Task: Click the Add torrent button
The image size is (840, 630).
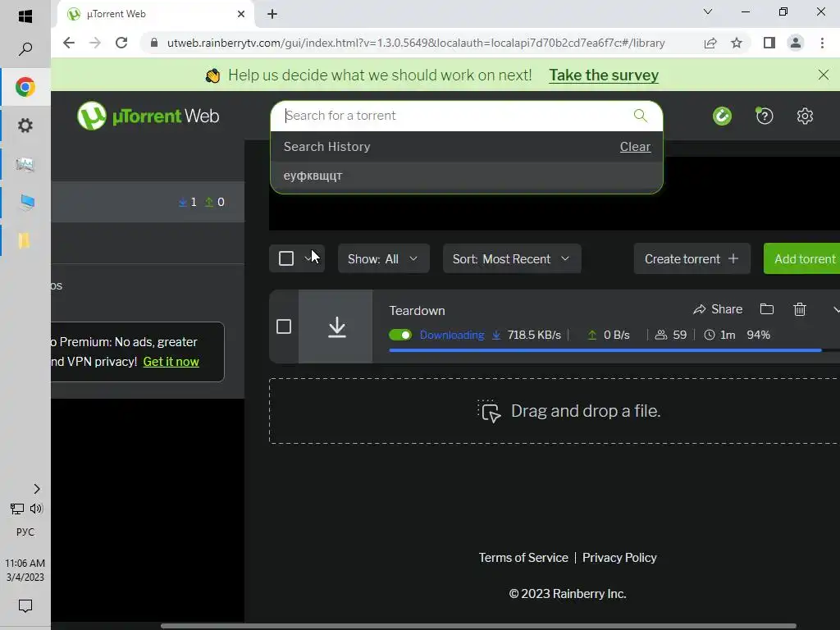Action: coord(804,258)
